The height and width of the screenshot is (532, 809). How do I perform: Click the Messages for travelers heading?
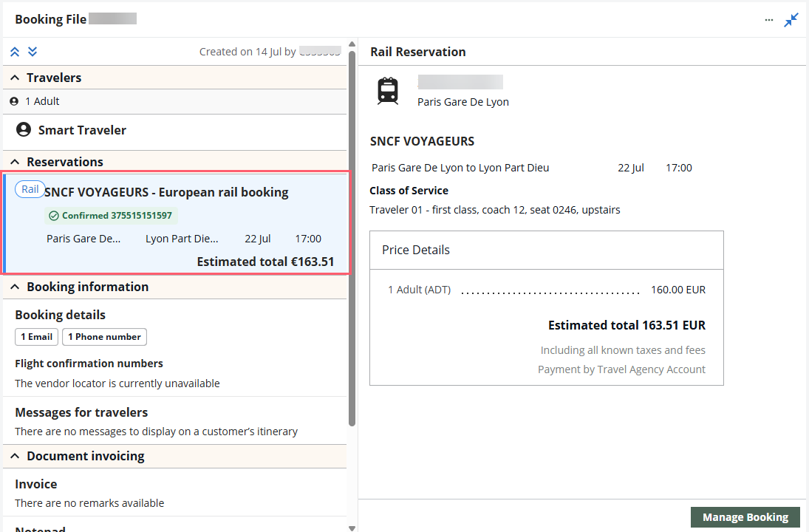(81, 412)
